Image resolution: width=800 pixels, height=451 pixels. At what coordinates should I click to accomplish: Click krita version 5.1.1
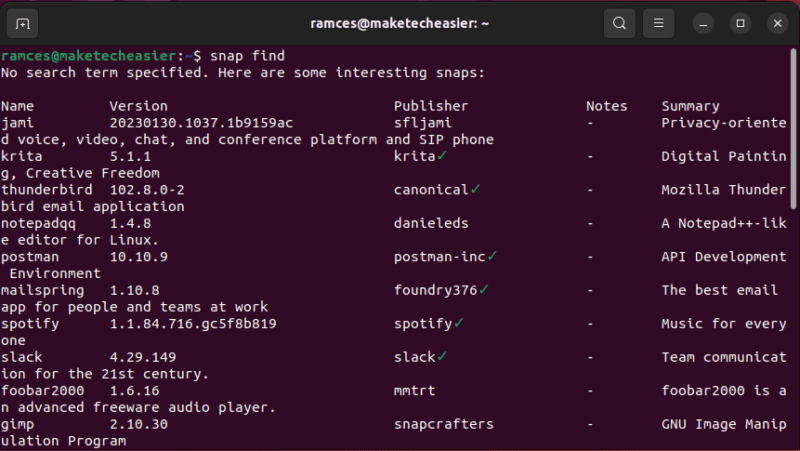point(130,156)
